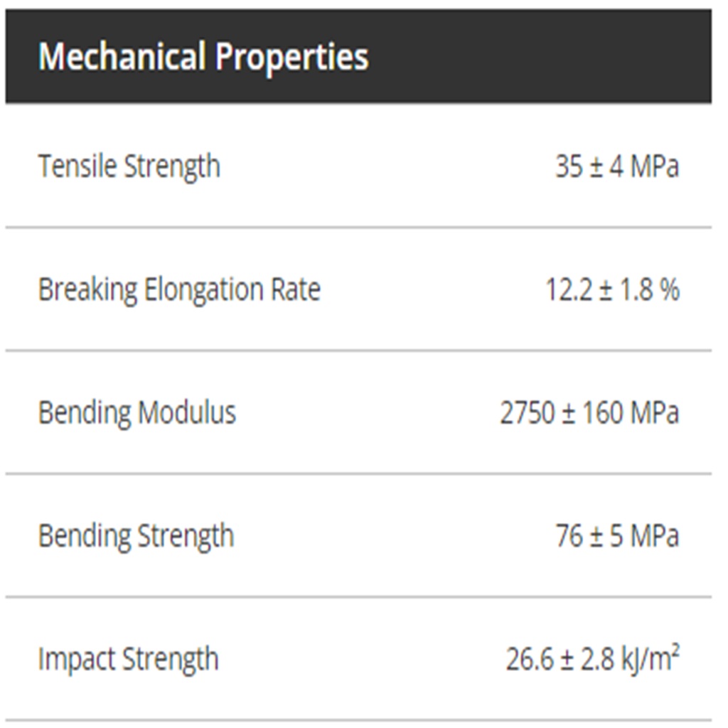The image size is (728, 728).
Task: Click divider line below Tensile Strength row
Action: click(358, 227)
